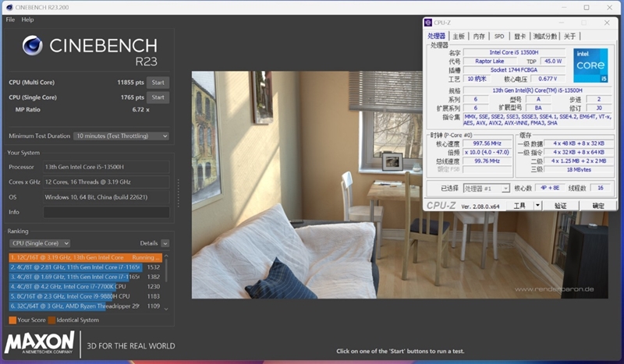Open the Help menu

[27, 19]
